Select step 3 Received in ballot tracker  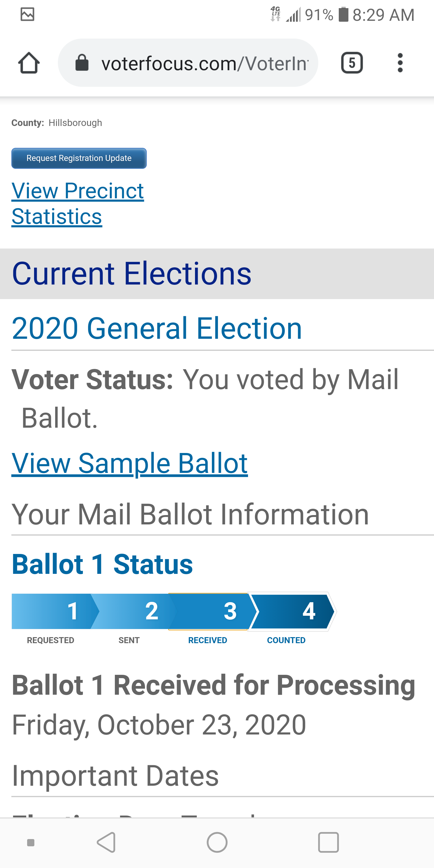209,611
